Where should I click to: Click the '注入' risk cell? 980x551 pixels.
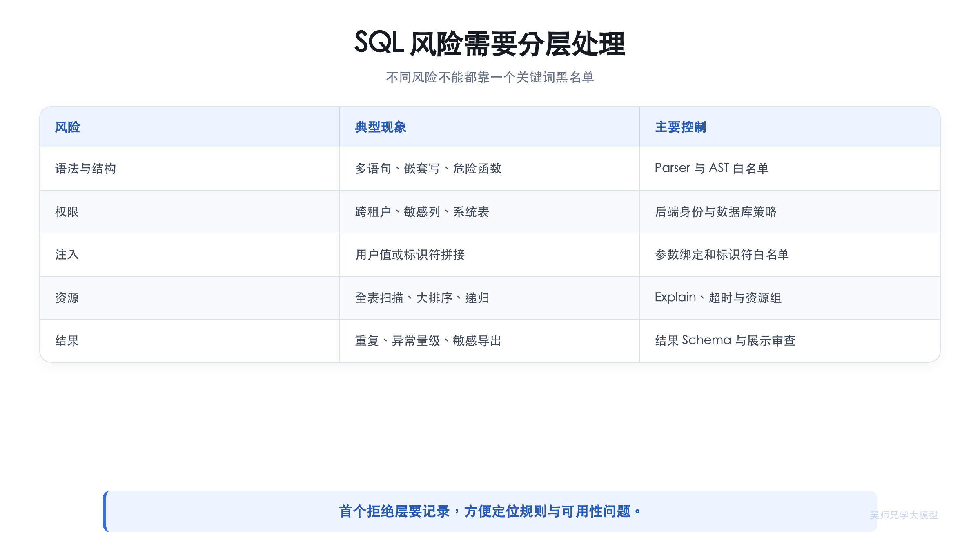coord(190,255)
